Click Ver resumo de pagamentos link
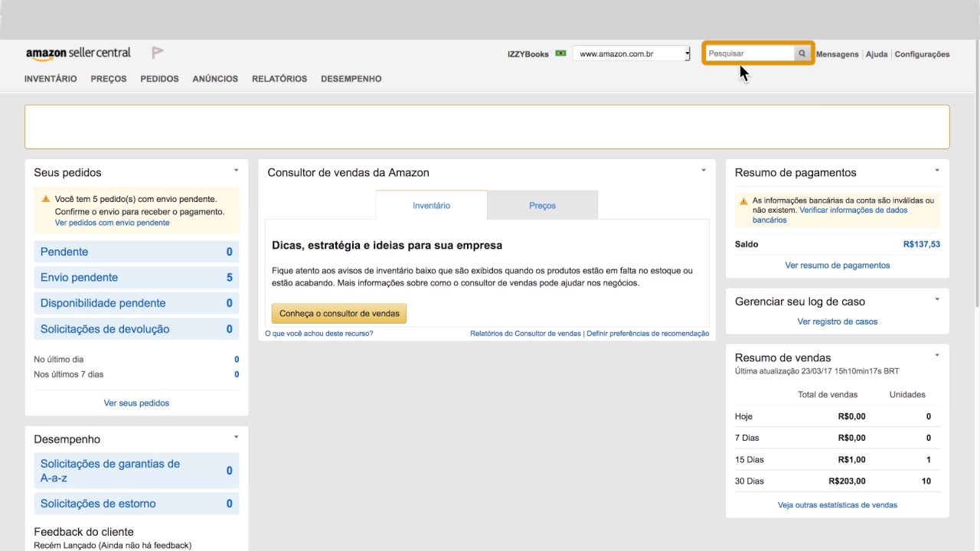This screenshot has height=551, width=980. click(838, 266)
